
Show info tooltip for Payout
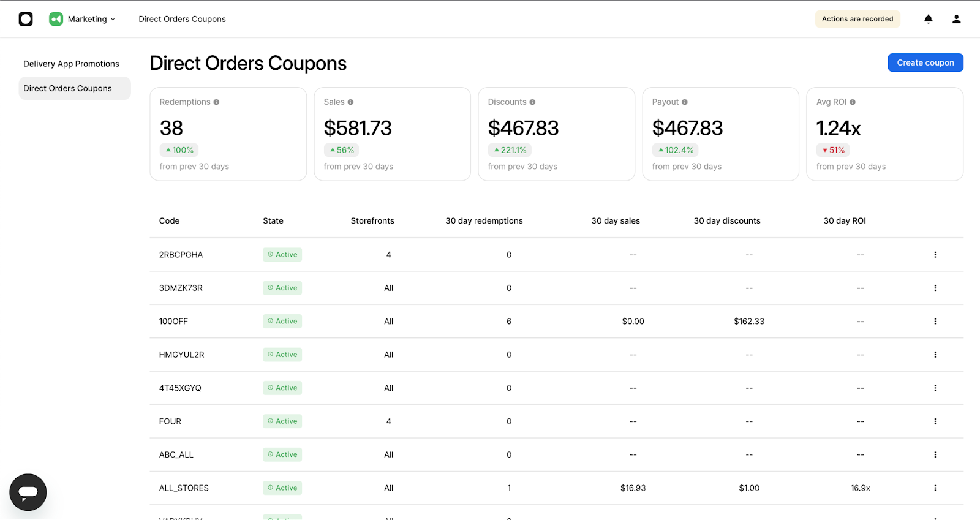[x=685, y=102]
